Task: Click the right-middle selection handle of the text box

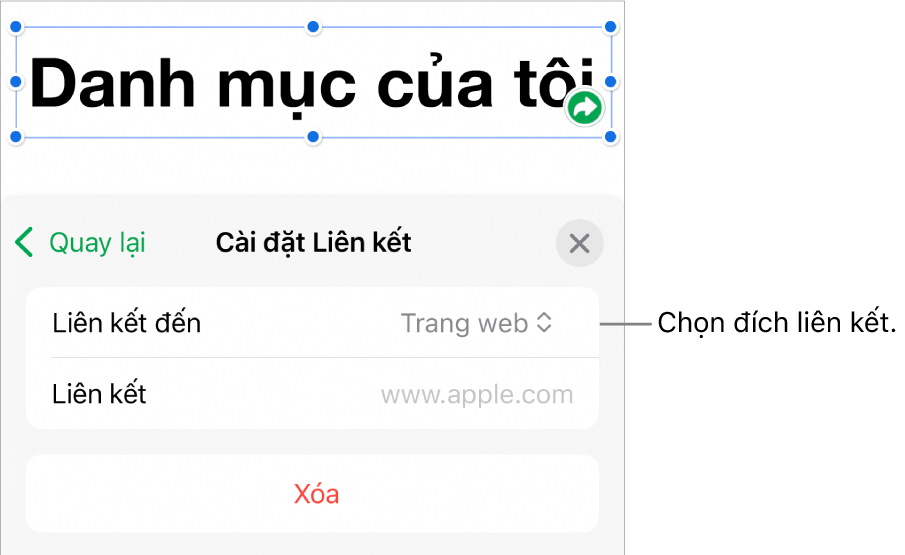Action: click(612, 81)
